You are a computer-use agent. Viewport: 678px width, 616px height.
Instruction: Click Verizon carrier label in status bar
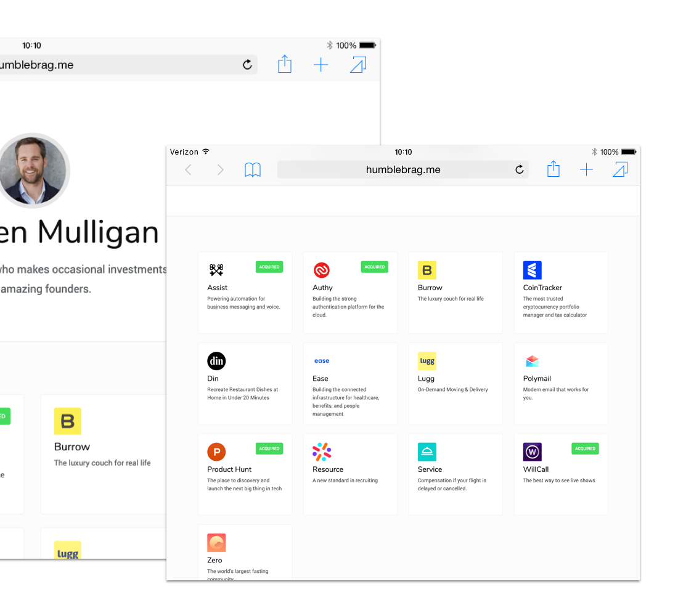184,152
